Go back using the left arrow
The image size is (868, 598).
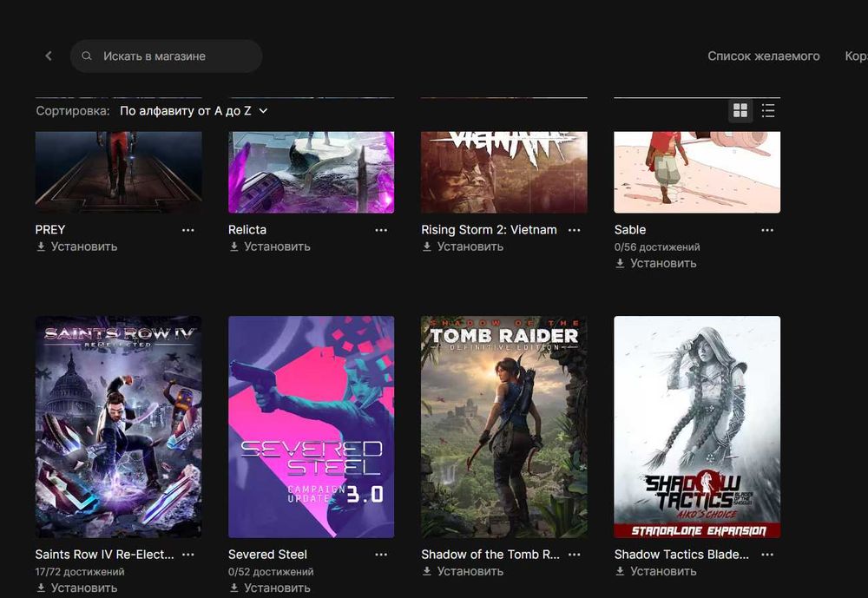click(x=49, y=56)
